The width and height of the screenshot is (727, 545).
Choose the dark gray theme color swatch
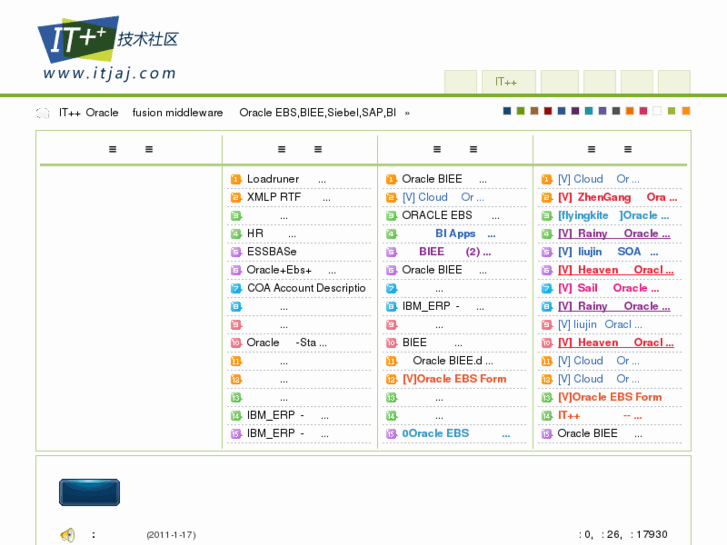click(x=616, y=111)
